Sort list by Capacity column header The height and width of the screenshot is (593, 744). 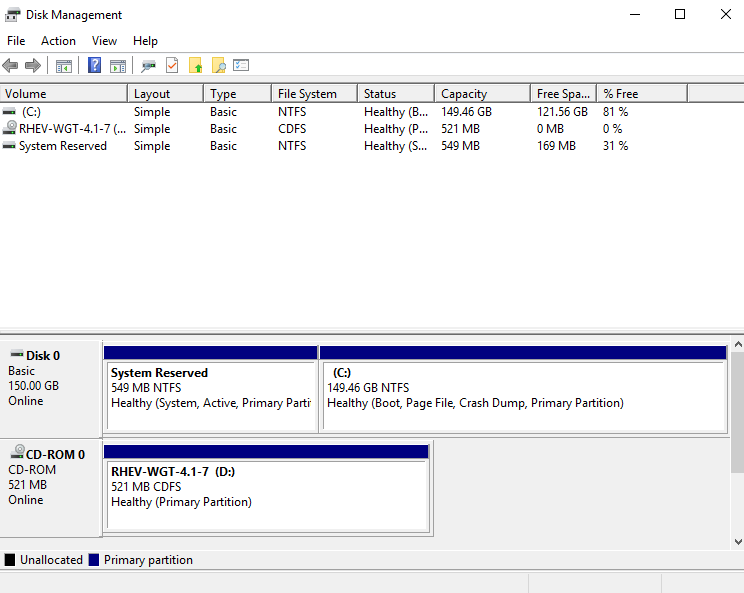[x=464, y=94]
